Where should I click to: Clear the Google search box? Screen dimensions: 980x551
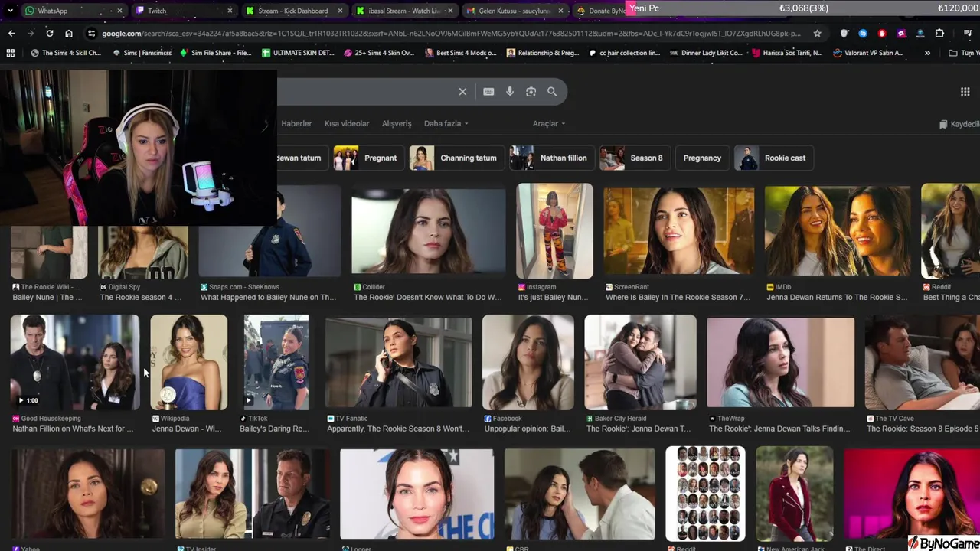tap(462, 92)
